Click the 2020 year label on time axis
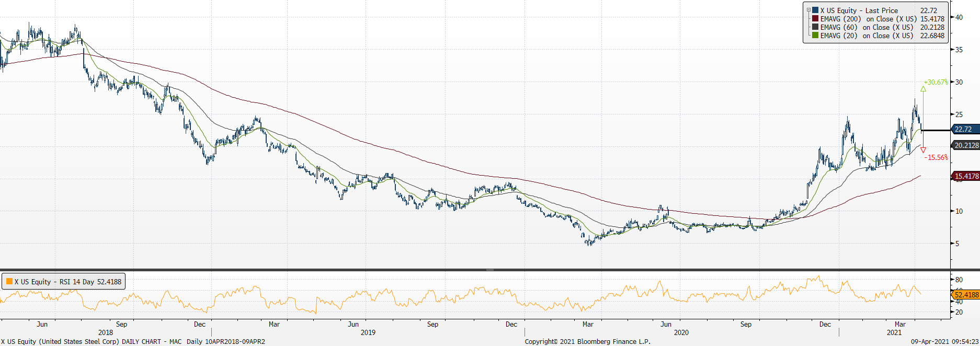 (681, 332)
